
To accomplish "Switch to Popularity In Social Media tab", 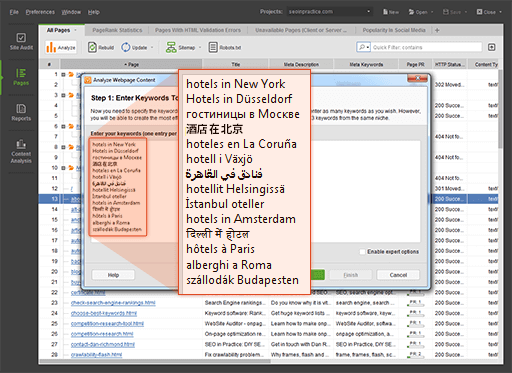I will (394, 30).
